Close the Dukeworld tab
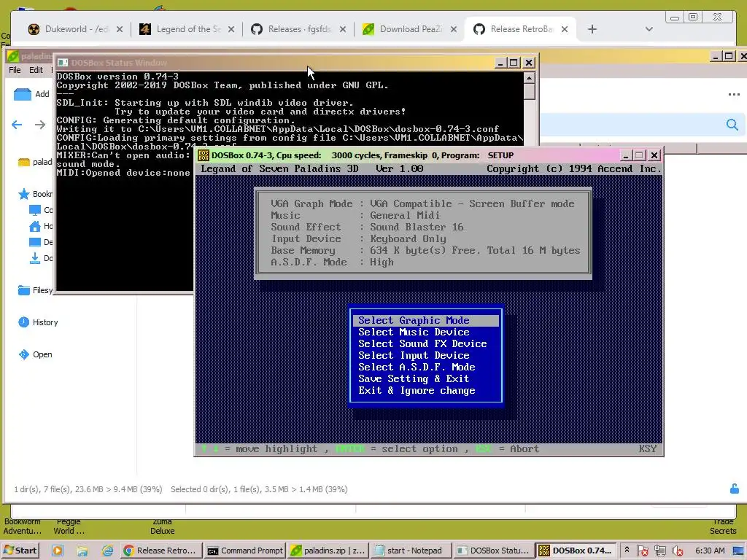Screen dimensions: 747x560 click(120, 29)
